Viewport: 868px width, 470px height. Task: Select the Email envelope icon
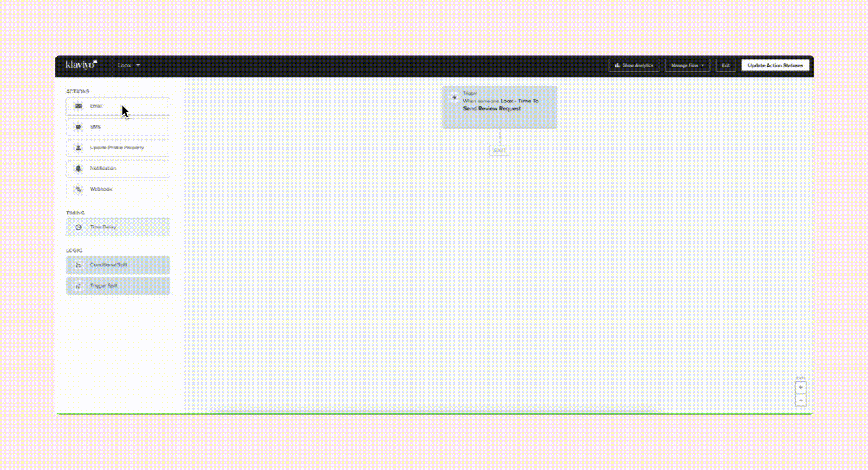pyautogui.click(x=78, y=106)
